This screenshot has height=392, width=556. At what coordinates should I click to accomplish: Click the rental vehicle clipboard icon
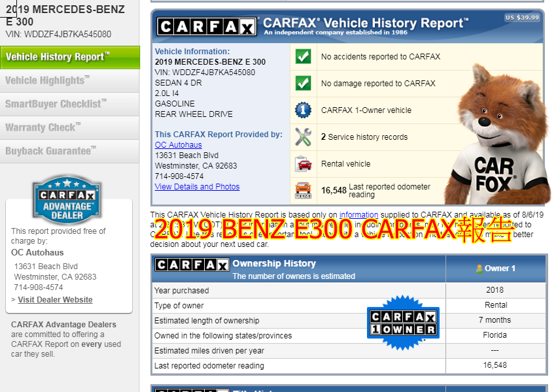coord(303,164)
